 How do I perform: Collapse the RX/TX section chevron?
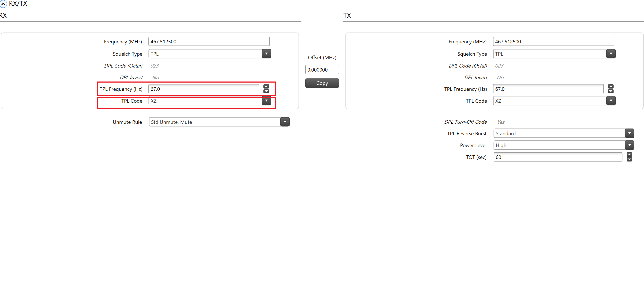pos(3,4)
